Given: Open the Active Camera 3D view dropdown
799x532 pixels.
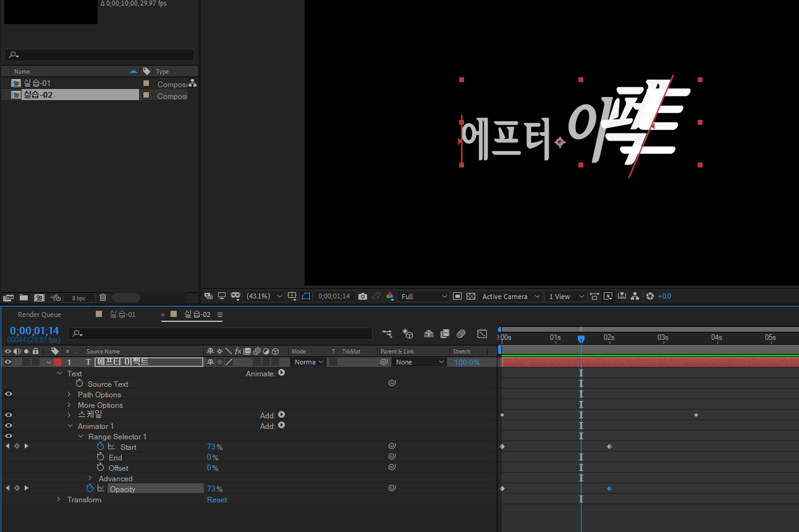Looking at the screenshot, I should click(511, 297).
